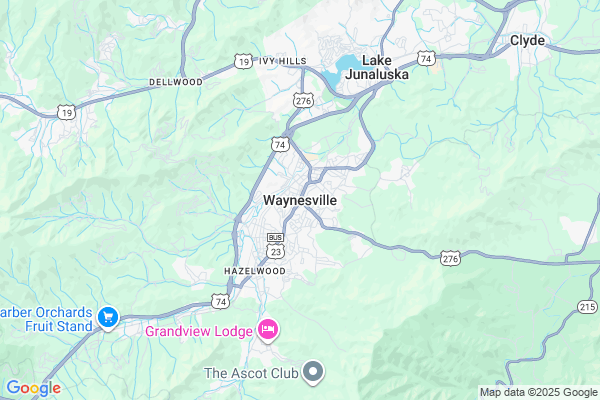Select the route 215 shield marker
Image resolution: width=600 pixels, height=400 pixels.
coord(587,307)
